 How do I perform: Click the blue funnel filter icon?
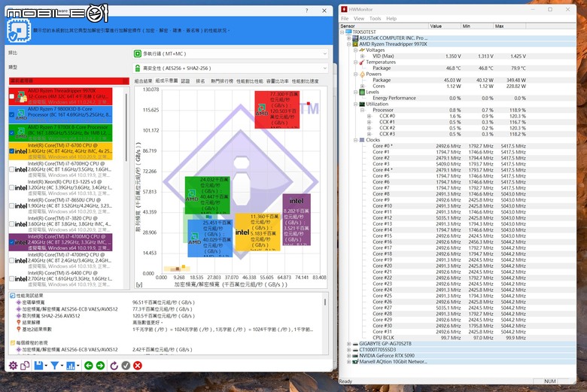point(55,366)
